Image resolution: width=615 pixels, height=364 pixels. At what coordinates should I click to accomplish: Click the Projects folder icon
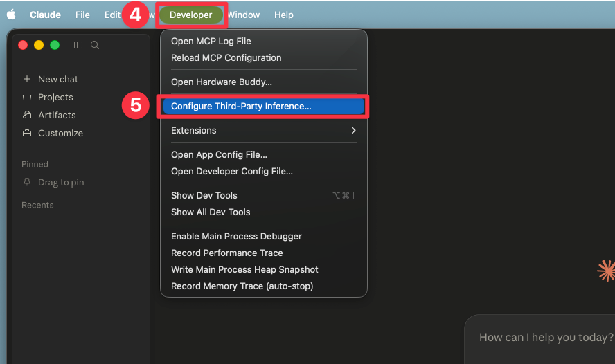coord(27,97)
